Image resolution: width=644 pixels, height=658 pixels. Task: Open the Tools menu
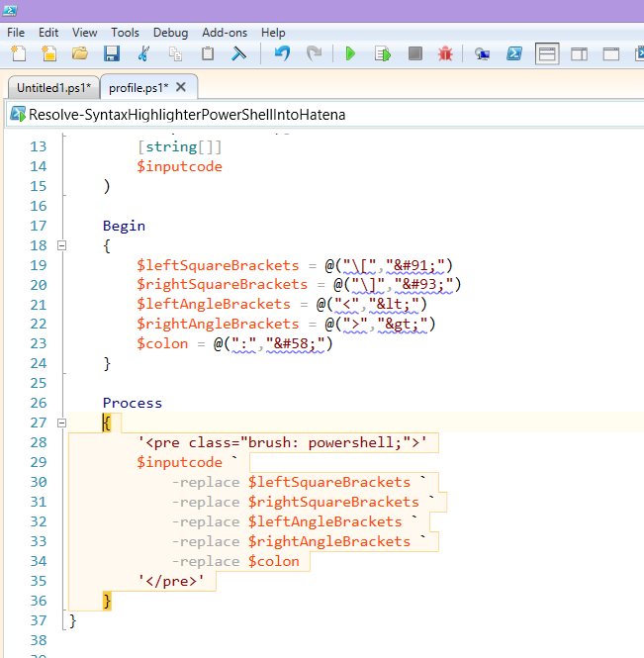point(125,33)
